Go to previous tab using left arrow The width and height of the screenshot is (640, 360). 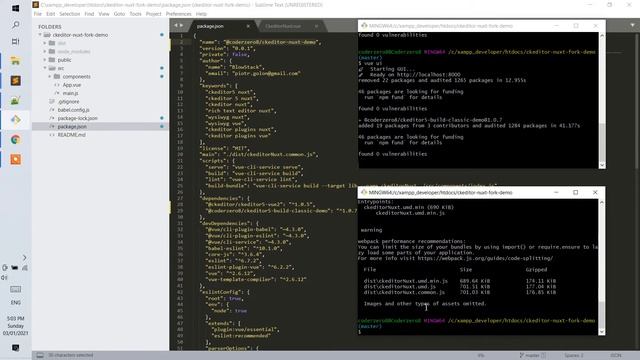click(176, 25)
